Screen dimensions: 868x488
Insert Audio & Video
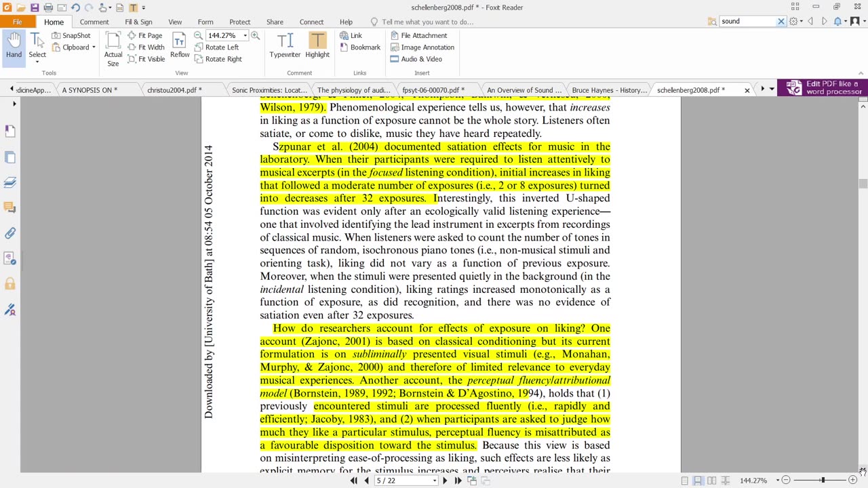416,59
